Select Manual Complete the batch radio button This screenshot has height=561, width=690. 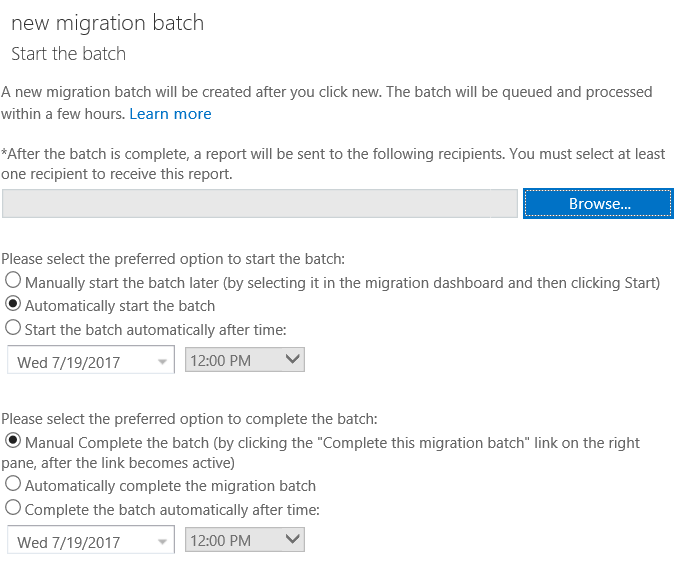pyautogui.click(x=14, y=441)
